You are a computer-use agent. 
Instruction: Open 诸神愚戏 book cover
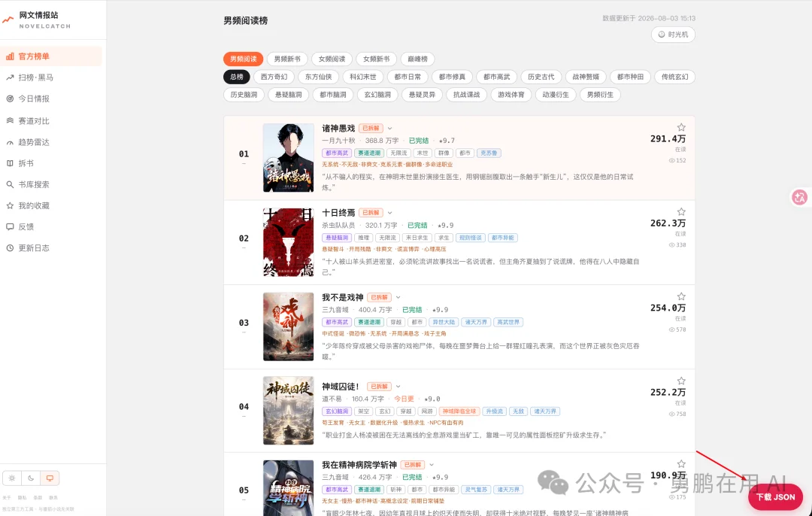[289, 158]
